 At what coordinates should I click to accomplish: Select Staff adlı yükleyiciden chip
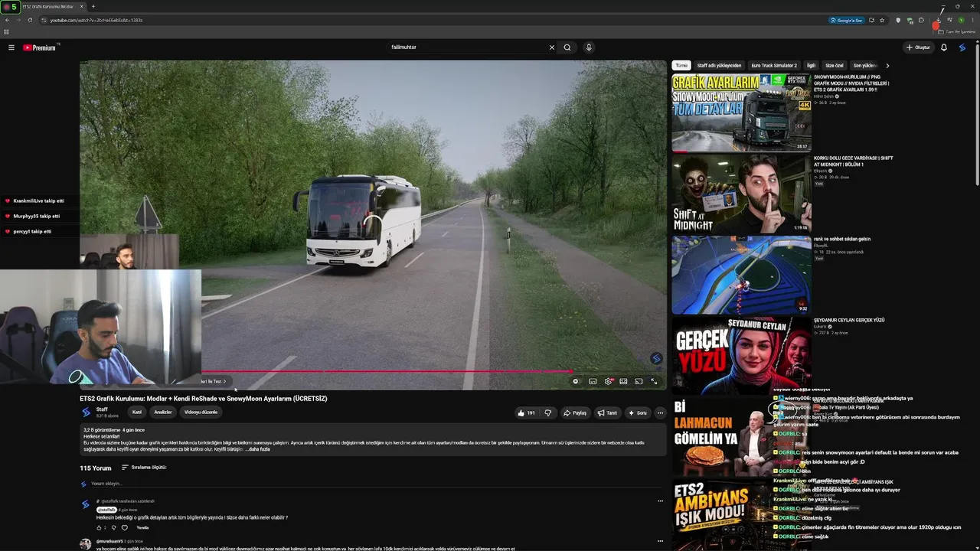pos(719,66)
